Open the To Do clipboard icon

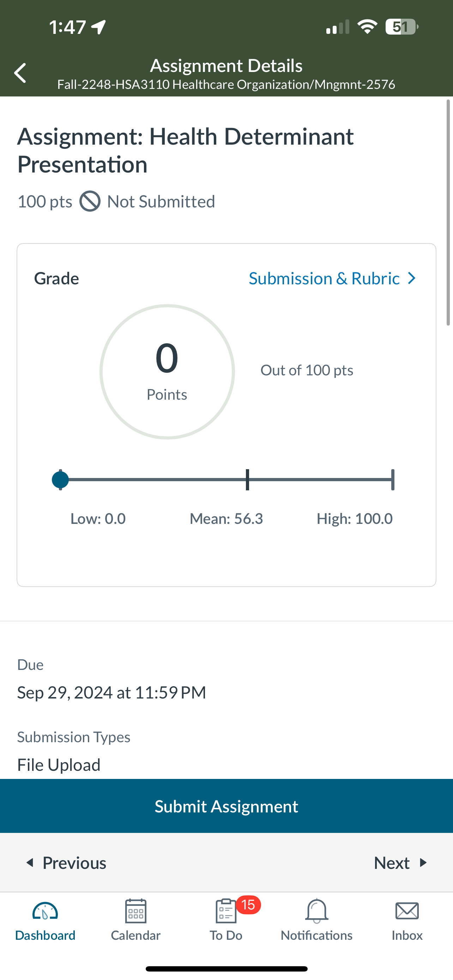(x=226, y=911)
